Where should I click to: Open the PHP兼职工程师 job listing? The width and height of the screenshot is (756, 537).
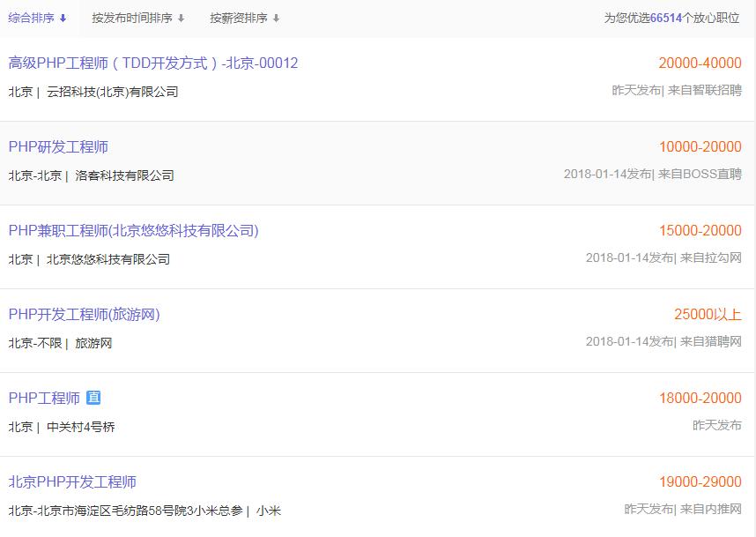click(x=134, y=230)
